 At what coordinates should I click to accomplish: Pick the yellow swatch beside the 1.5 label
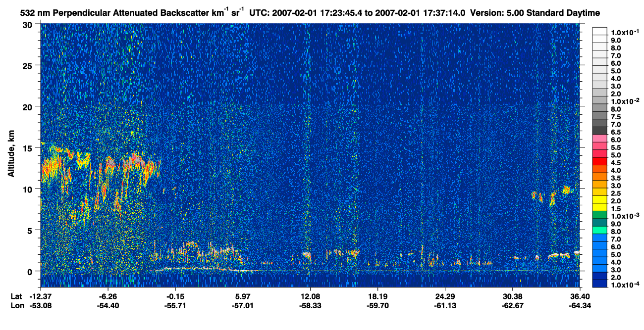600,207
